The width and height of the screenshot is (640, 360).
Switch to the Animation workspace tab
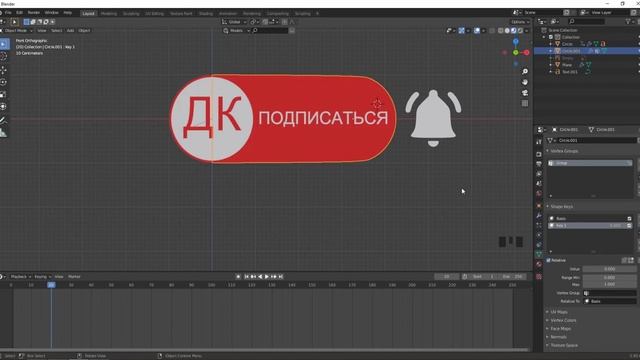pyautogui.click(x=228, y=13)
